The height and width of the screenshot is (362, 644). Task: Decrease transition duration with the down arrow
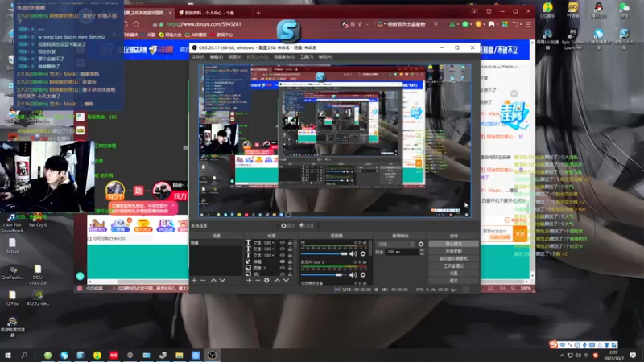click(x=421, y=254)
